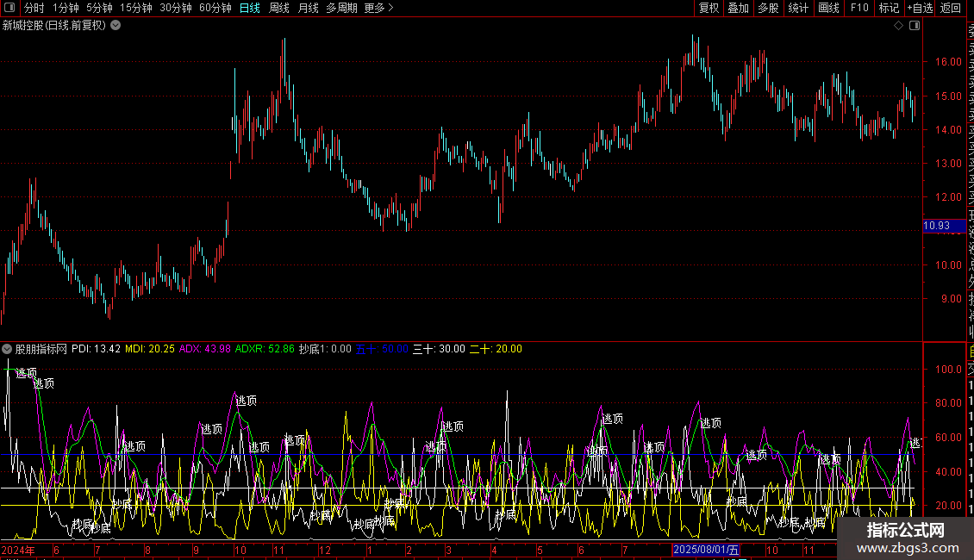The image size is (974, 560).
Task: Open 复权 adjustment options
Action: (709, 8)
